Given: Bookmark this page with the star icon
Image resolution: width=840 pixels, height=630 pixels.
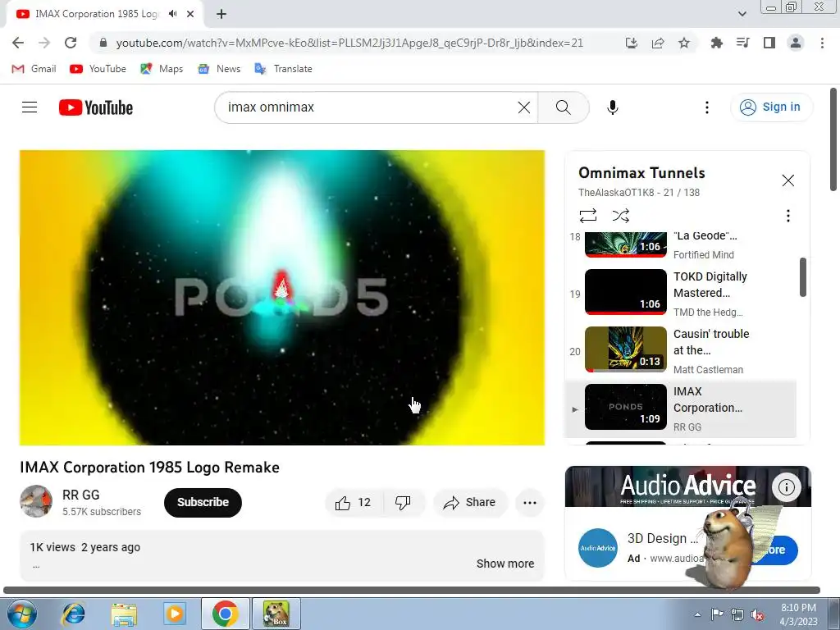Looking at the screenshot, I should (684, 43).
